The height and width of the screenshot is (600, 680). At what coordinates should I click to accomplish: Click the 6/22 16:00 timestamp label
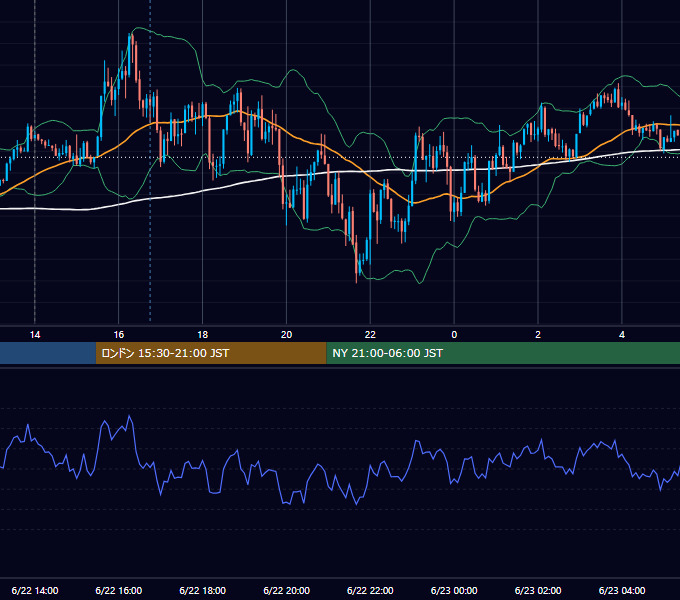[118, 590]
